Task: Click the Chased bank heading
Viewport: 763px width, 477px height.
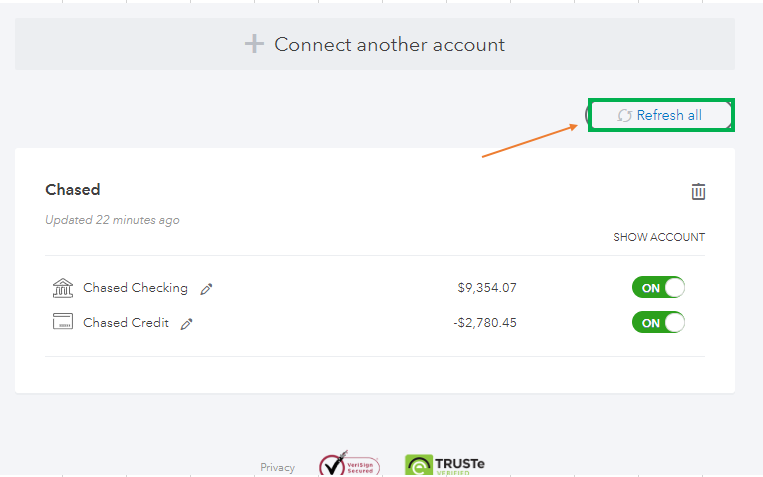Action: click(x=73, y=189)
